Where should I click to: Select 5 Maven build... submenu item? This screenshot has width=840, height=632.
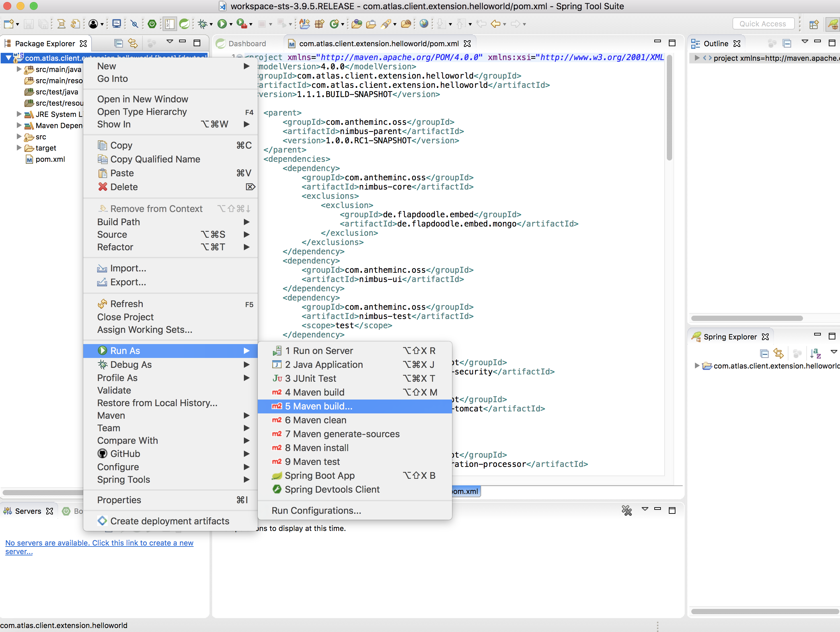[355, 406]
